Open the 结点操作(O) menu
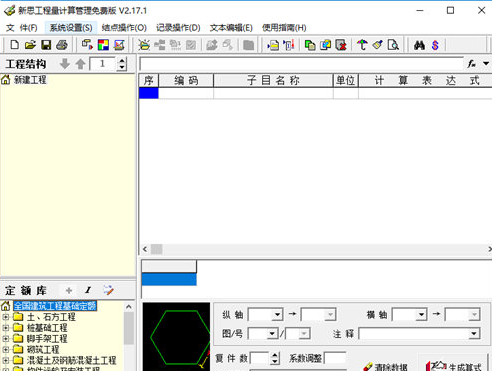Image resolution: width=492 pixels, height=371 pixels. (x=124, y=28)
